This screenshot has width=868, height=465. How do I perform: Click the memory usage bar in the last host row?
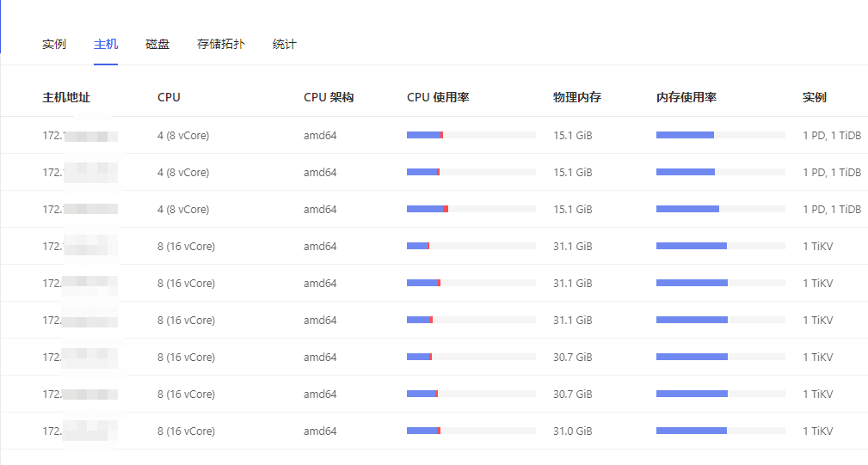720,431
